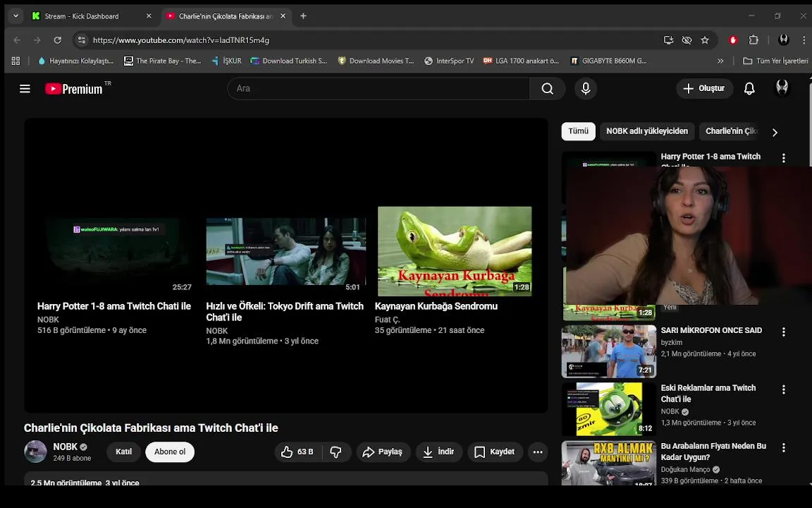Click the search magnifier button
812x508 pixels.
pos(548,89)
